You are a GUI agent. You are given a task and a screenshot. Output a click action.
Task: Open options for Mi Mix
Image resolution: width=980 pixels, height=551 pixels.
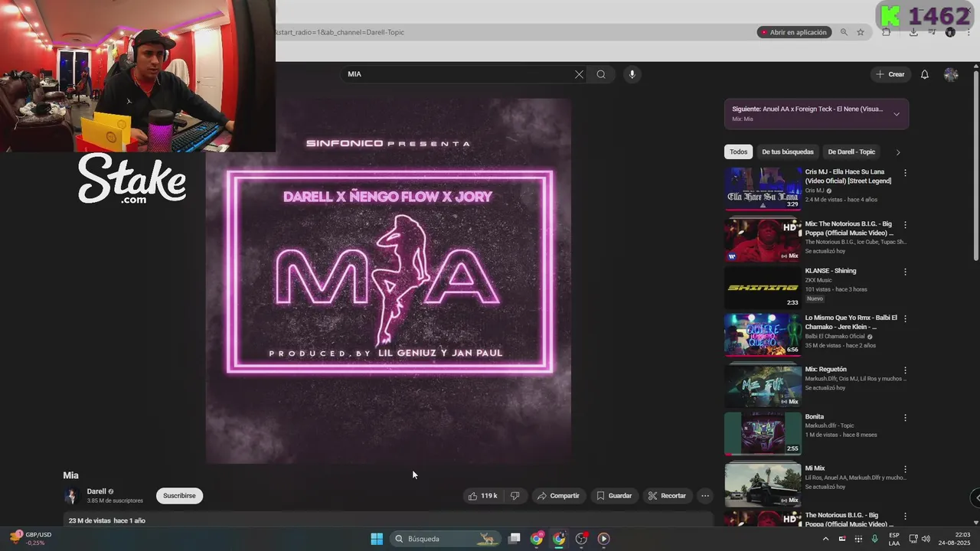(905, 469)
